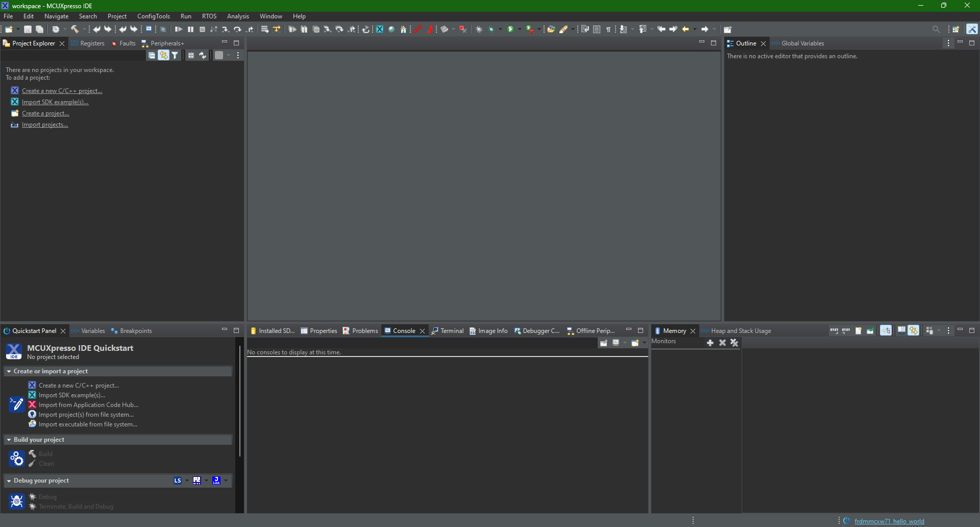Switch to the Problems tab
Image resolution: width=980 pixels, height=527 pixels.
click(x=360, y=331)
